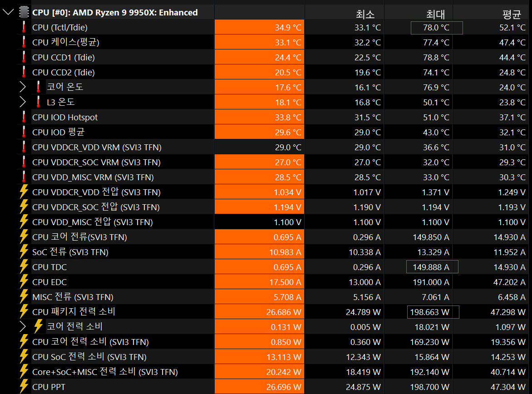Click the 최소 column header
Screen dimensions: 532x394
(x=365, y=14)
